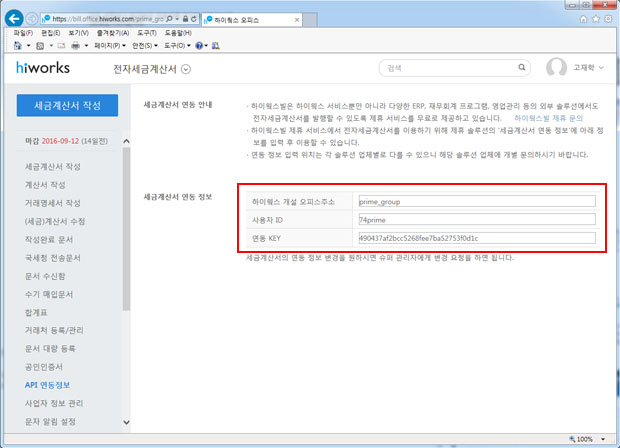This screenshot has height=448, width=620.
Task: Click the last command bar icon after Help
Action: pyautogui.click(x=215, y=46)
